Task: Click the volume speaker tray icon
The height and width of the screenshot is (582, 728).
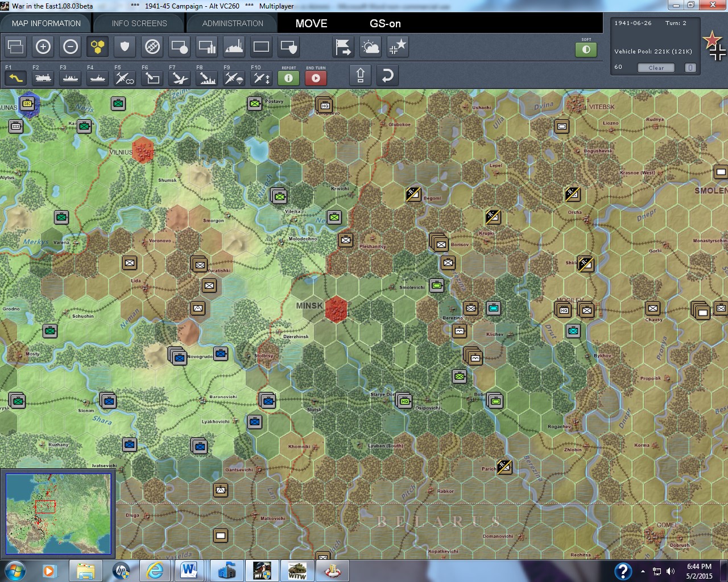Action: pyautogui.click(x=671, y=571)
